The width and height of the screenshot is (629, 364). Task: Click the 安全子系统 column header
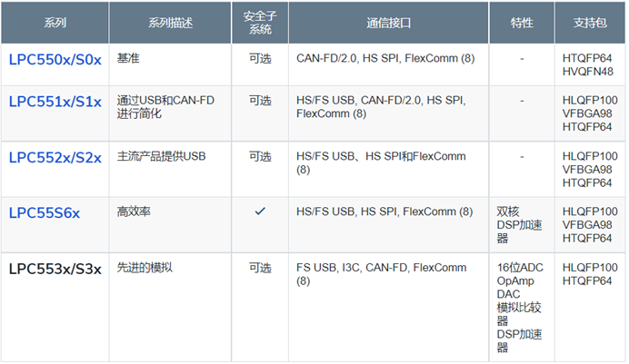point(260,22)
